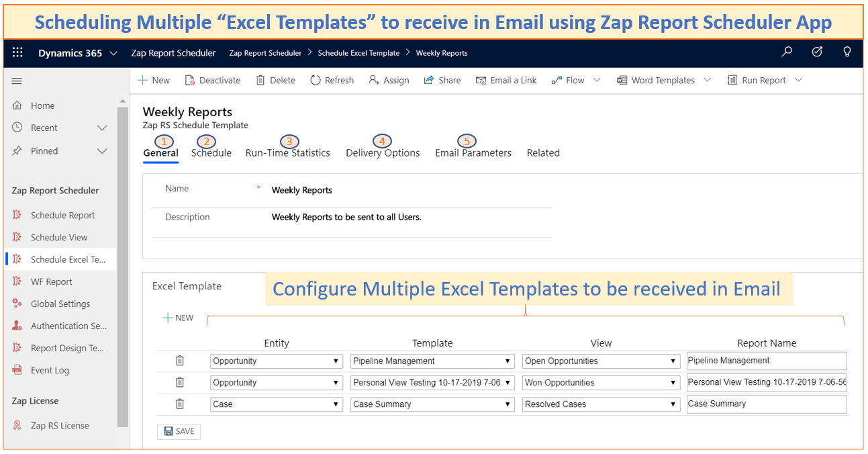Image resolution: width=868 pixels, height=454 pixels.
Task: Click Schedule Excel Template breadcrumb link
Action: click(358, 53)
